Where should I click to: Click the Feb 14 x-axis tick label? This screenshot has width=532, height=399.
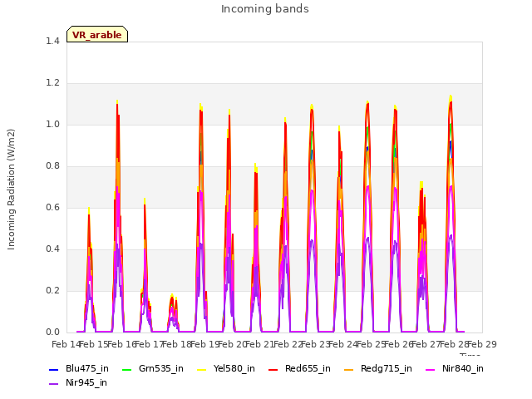click(x=66, y=344)
